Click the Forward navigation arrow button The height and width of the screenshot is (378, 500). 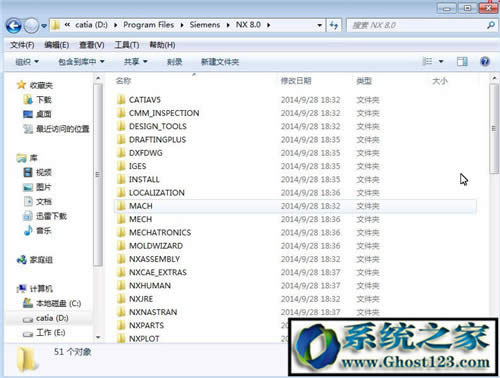[x=31, y=25]
